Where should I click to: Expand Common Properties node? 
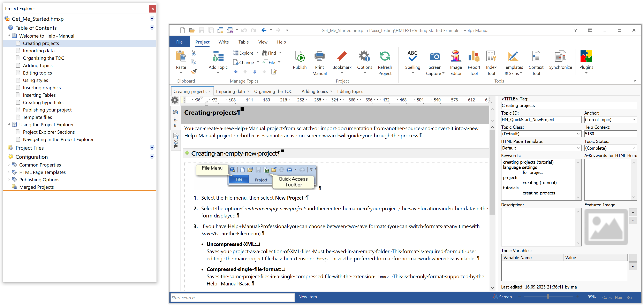9,165
